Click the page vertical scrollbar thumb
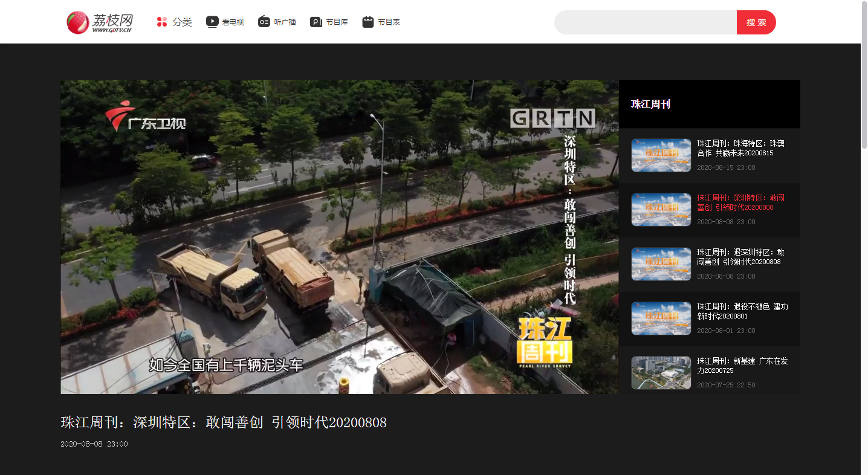The width and height of the screenshot is (868, 475). point(864,75)
